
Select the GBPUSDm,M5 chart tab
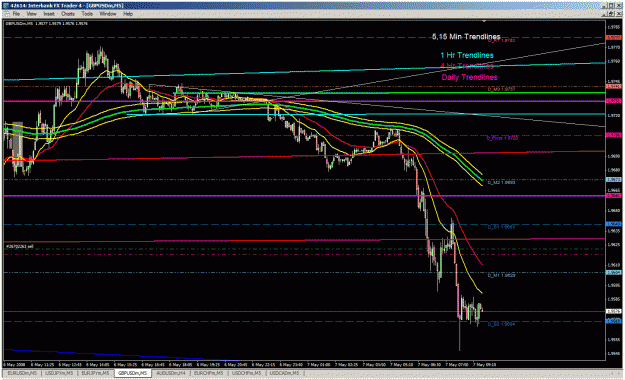(133, 373)
